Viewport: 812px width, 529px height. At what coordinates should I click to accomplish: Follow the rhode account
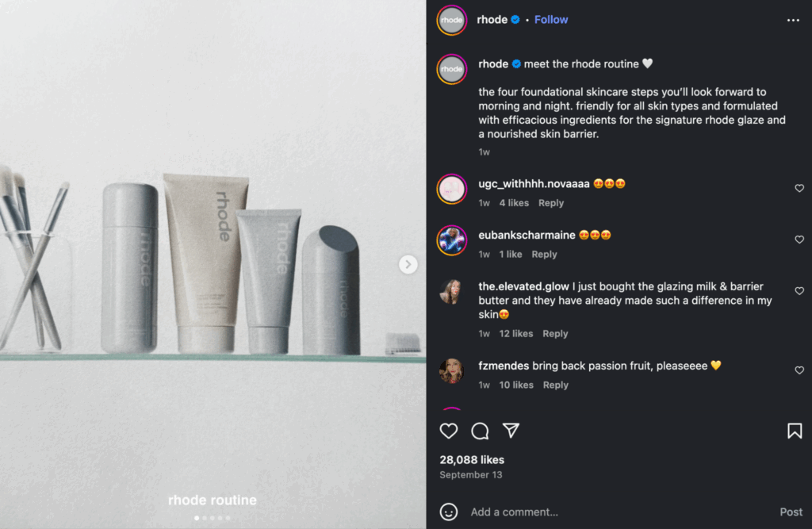click(x=551, y=20)
